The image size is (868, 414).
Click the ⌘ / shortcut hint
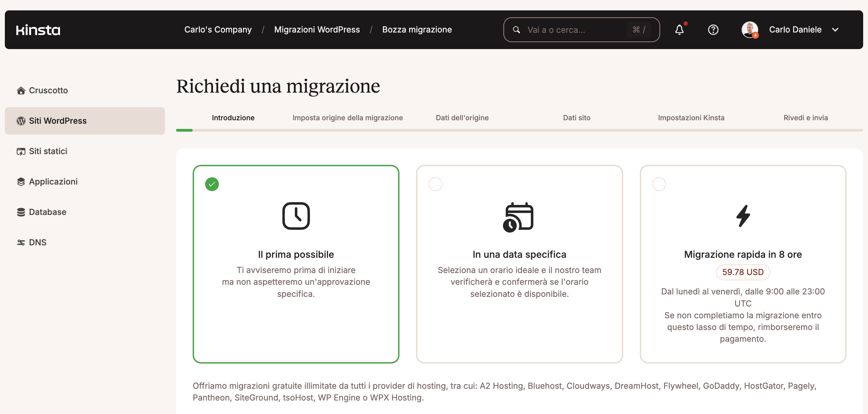pos(639,30)
